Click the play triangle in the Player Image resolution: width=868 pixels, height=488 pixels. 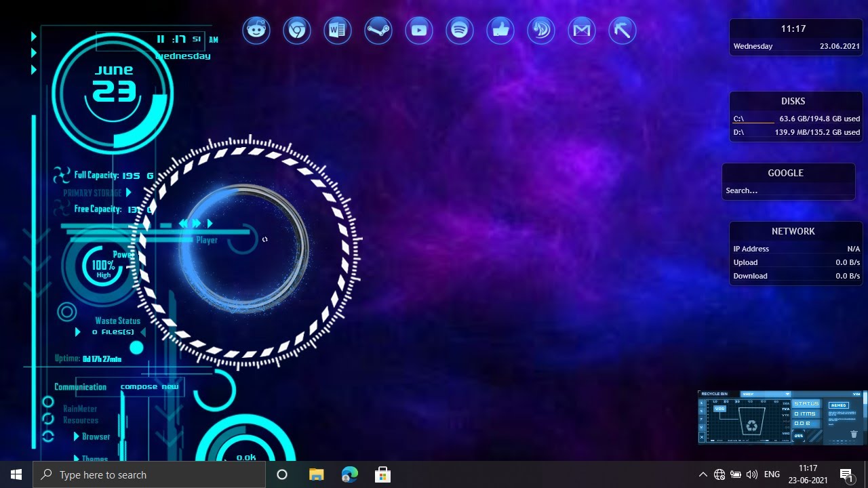210,223
